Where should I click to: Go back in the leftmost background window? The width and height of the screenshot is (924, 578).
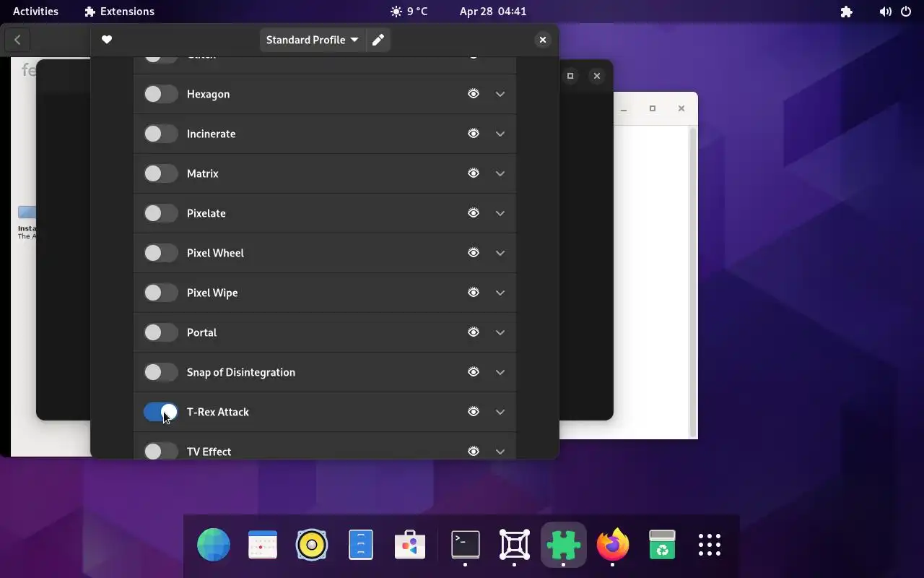pos(17,40)
